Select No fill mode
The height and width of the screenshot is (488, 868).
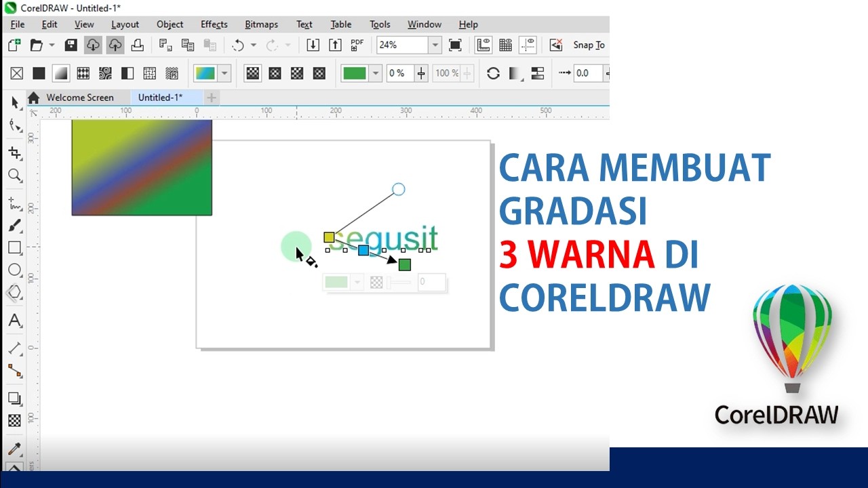click(17, 73)
